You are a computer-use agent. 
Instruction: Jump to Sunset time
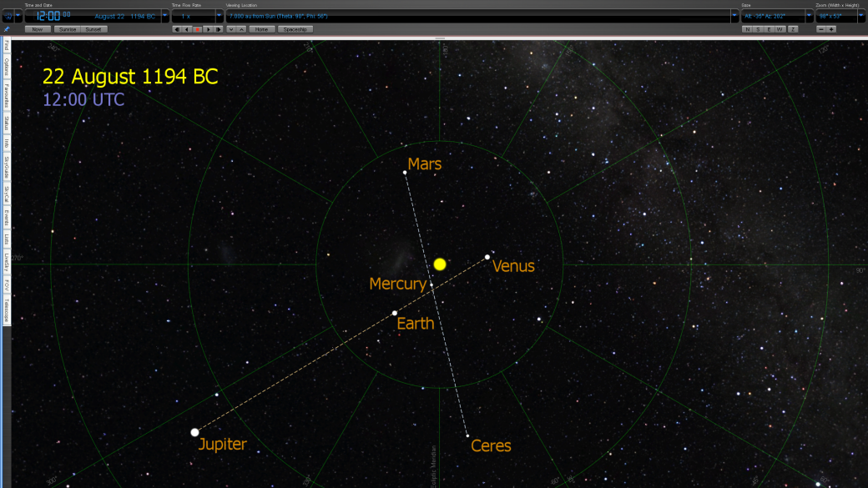(93, 29)
